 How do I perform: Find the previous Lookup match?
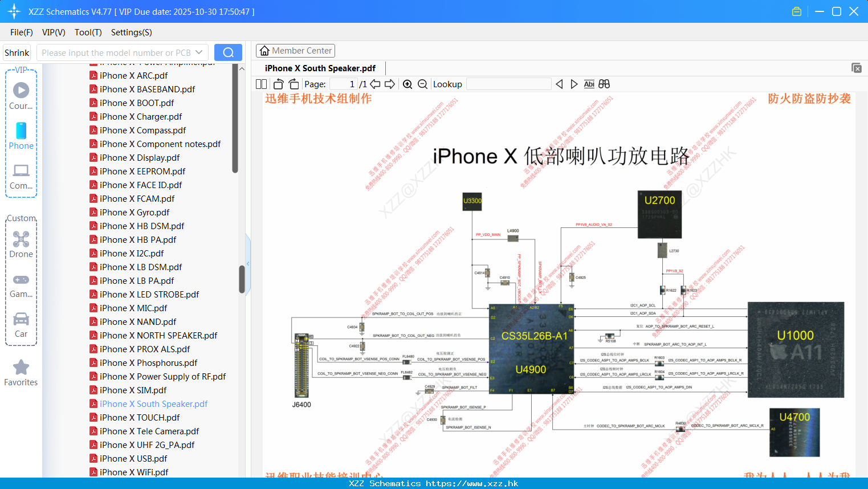(x=559, y=84)
